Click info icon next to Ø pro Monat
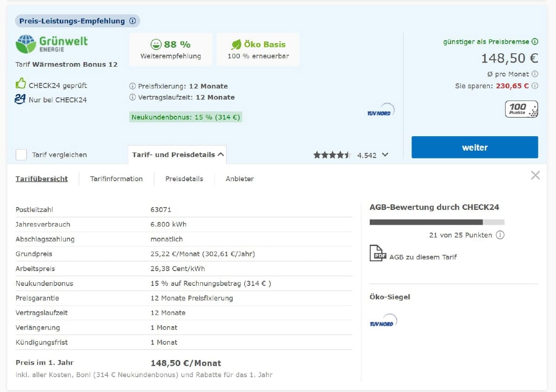Image resolution: width=556 pixels, height=392 pixels. (535, 74)
